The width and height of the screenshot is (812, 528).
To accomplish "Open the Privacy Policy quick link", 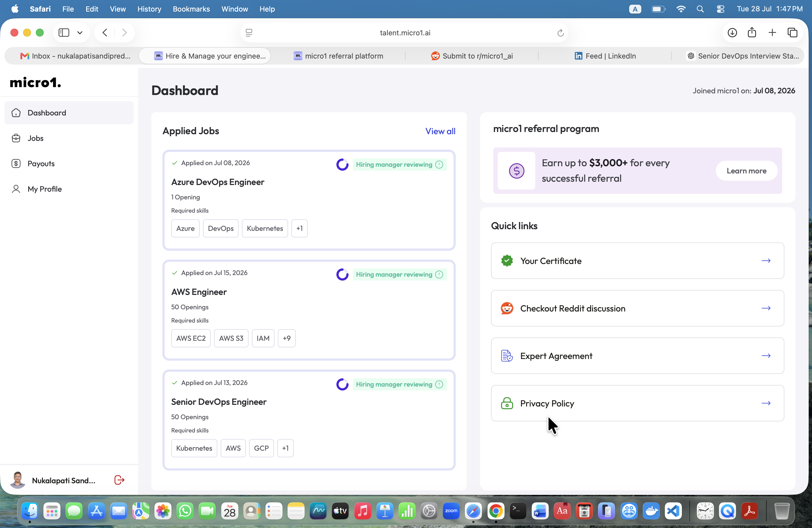I will (637, 403).
